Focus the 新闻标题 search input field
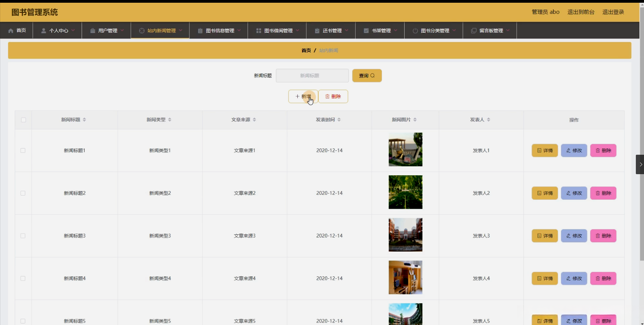This screenshot has height=325, width=644. click(312, 76)
